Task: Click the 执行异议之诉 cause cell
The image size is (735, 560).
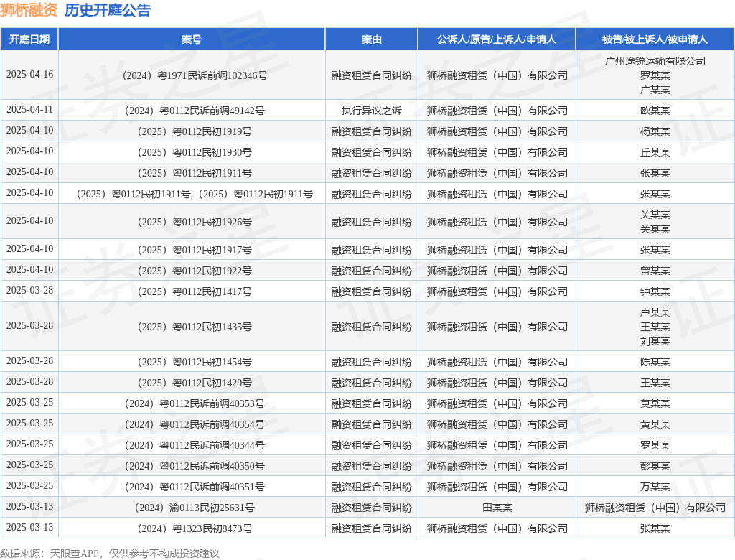Action: tap(371, 111)
